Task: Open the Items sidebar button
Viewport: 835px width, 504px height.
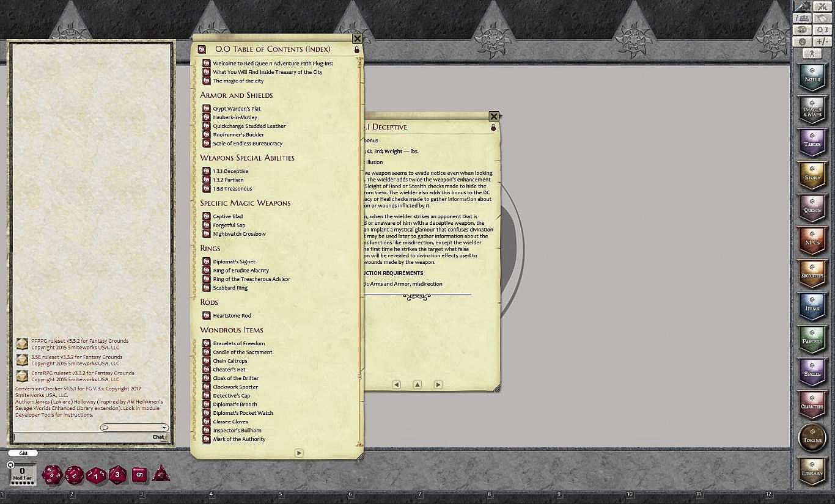Action: click(x=812, y=306)
